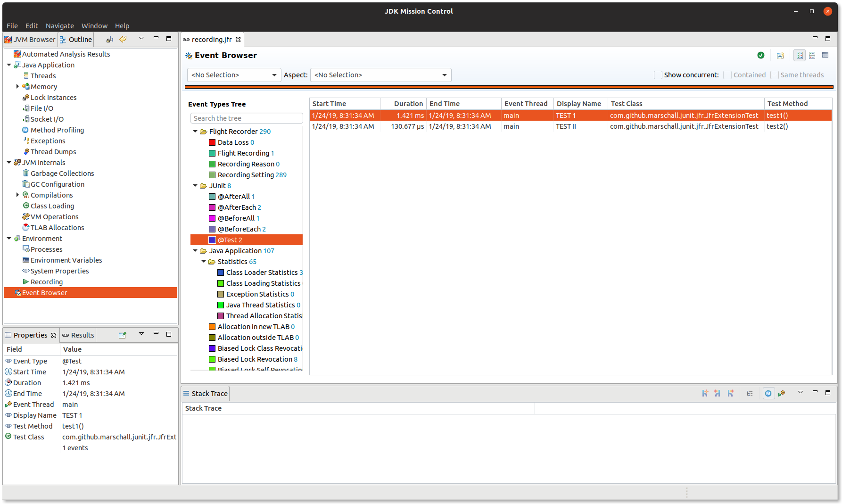Viewport: 842px width, 504px height.
Task: Click the pin icon in Properties panel toolbar
Action: pos(123,335)
